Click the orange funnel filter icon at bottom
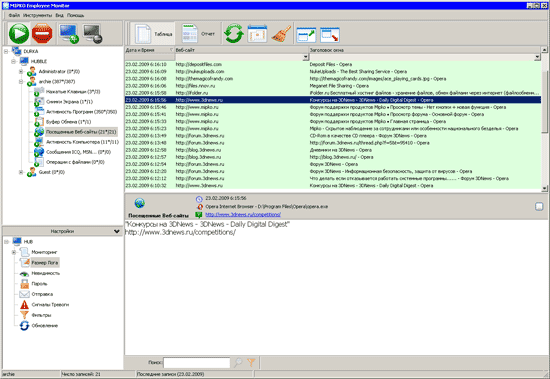 coord(251,362)
